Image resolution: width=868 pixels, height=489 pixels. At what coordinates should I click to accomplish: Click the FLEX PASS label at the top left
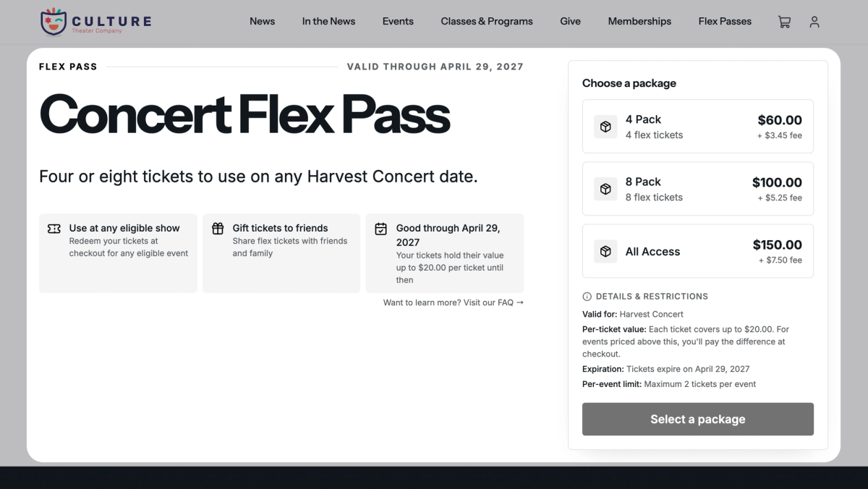pyautogui.click(x=68, y=67)
